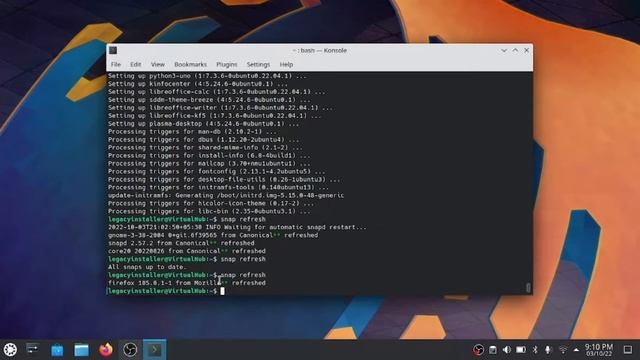640x360 pixels.
Task: Click 'Setting up sddm-theme-breeze' line
Action: pyautogui.click(x=209, y=100)
